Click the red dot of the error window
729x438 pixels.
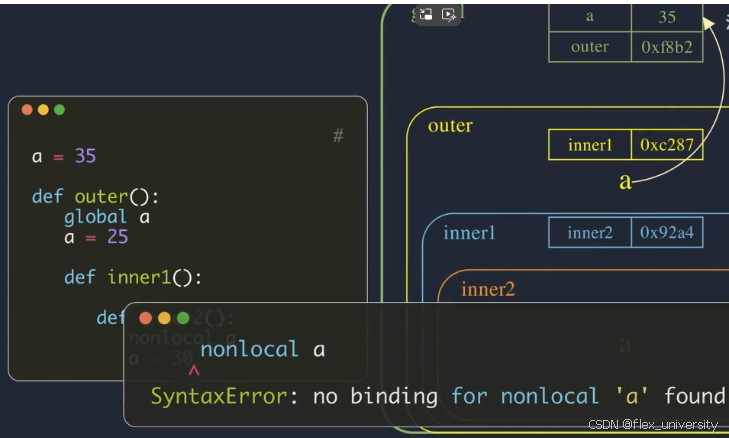pyautogui.click(x=146, y=318)
